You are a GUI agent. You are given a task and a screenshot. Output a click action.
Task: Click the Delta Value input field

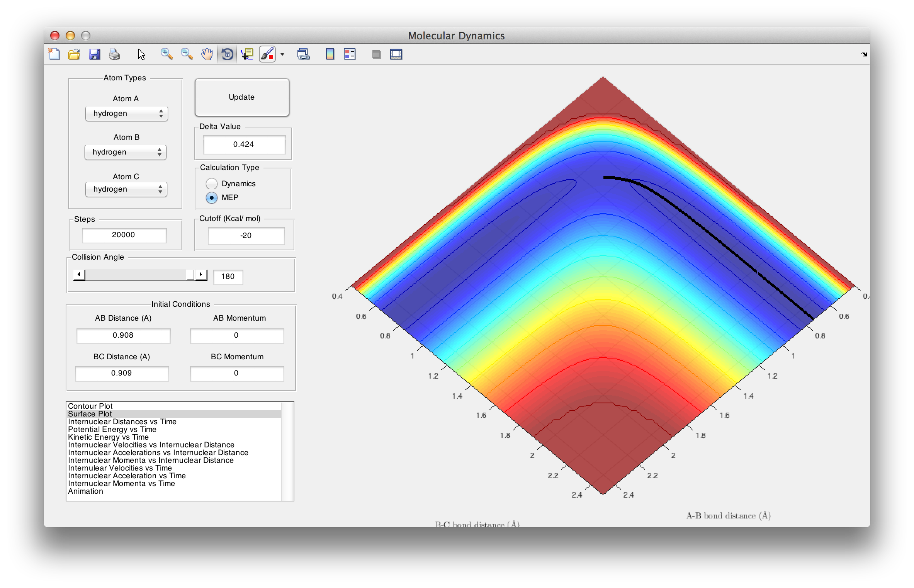coord(244,144)
